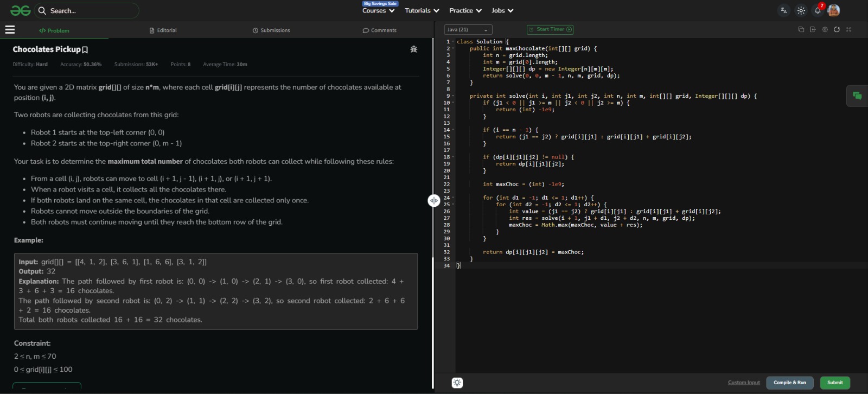Expand the Tutorials menu
The width and height of the screenshot is (868, 394).
422,11
